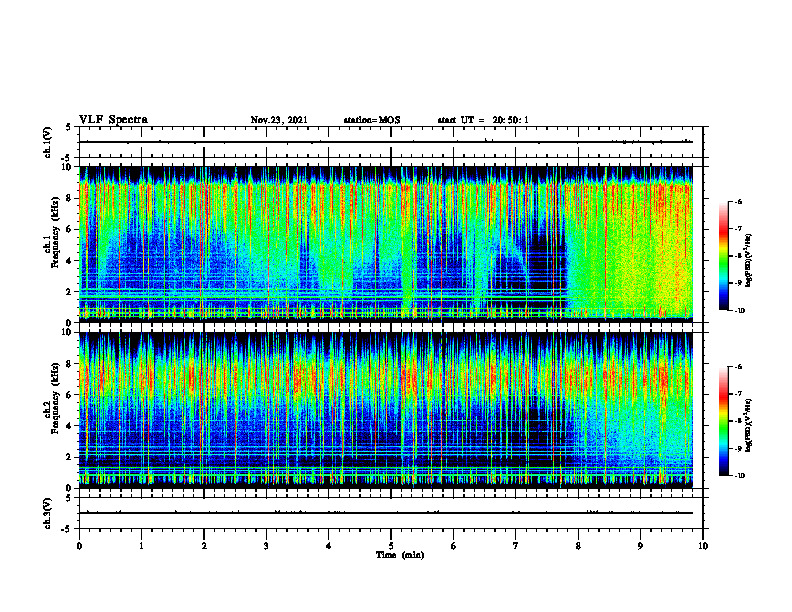The width and height of the screenshot is (792, 612).
Task: Select the ch.1 "Frequency (kHz)" axis label
Action: pos(55,230)
